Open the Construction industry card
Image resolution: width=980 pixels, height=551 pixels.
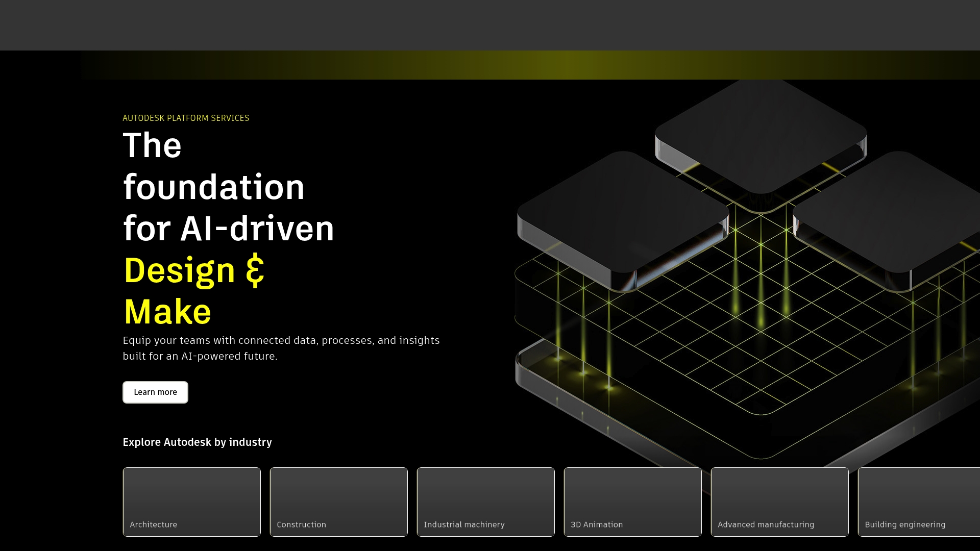coord(339,502)
